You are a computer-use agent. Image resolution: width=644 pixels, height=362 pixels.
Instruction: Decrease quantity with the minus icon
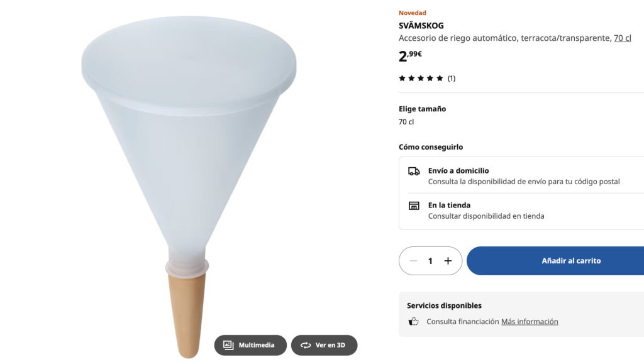(413, 261)
